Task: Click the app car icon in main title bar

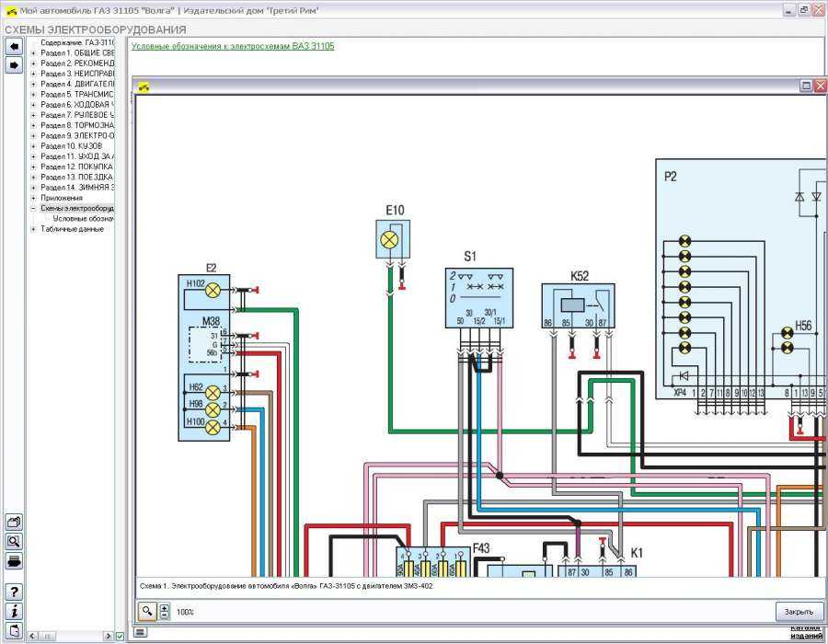Action: click(11, 10)
